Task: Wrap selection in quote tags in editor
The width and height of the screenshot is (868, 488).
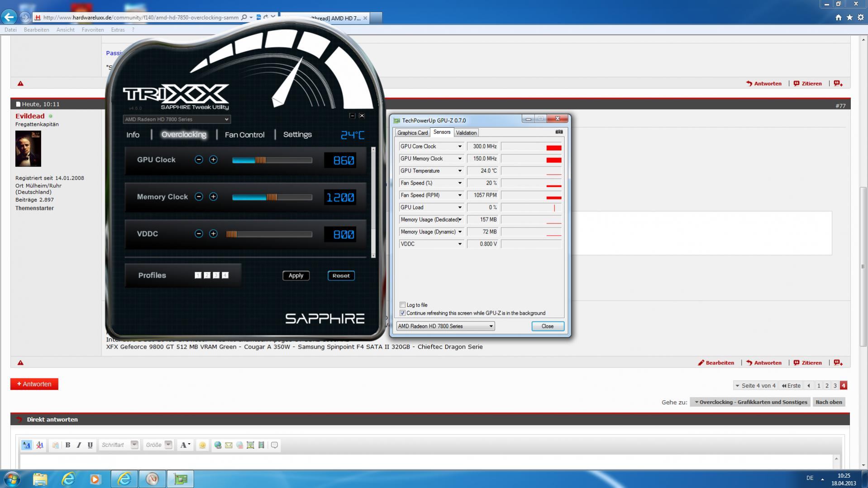Action: 274,445
